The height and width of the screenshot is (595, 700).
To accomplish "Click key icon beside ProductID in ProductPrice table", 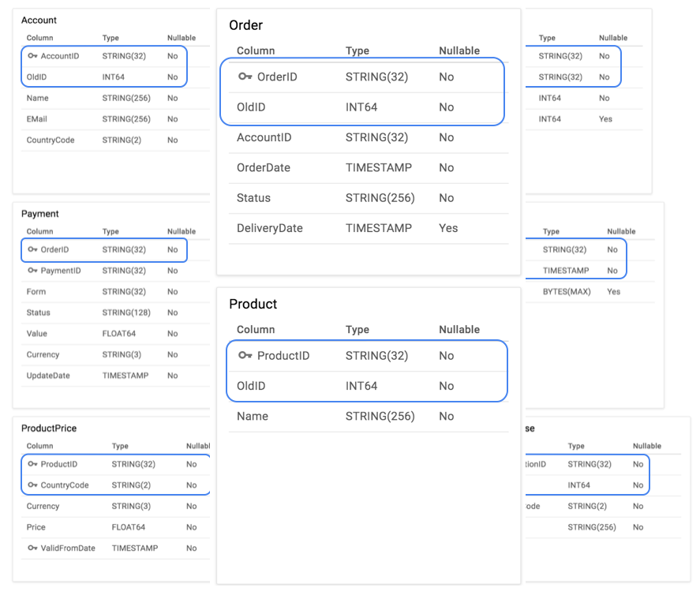I will pyautogui.click(x=32, y=464).
